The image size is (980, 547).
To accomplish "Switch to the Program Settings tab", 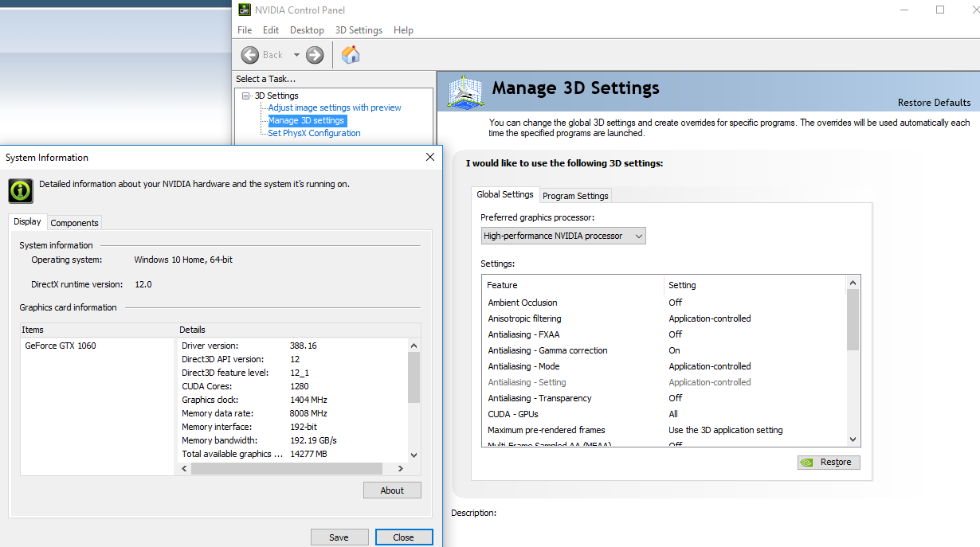I will [575, 196].
